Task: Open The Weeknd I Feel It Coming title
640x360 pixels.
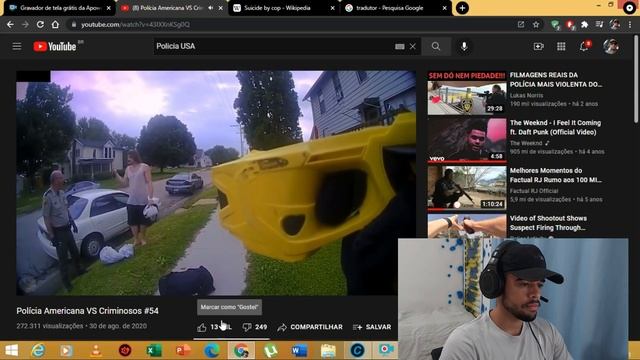Action: [x=555, y=127]
